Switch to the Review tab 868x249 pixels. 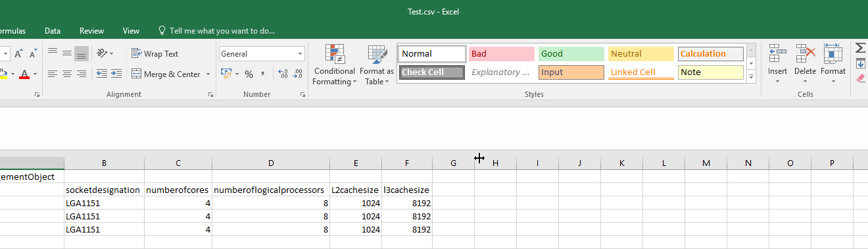92,31
